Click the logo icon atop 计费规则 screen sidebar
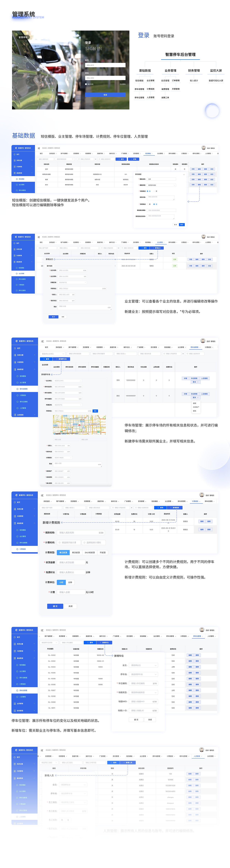Viewport: 230px width, 868px height. click(x=17, y=495)
